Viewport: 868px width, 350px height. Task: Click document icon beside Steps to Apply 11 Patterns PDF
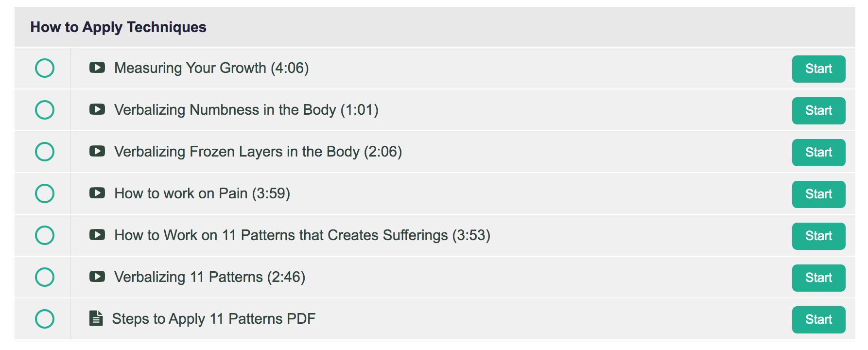[x=96, y=318]
